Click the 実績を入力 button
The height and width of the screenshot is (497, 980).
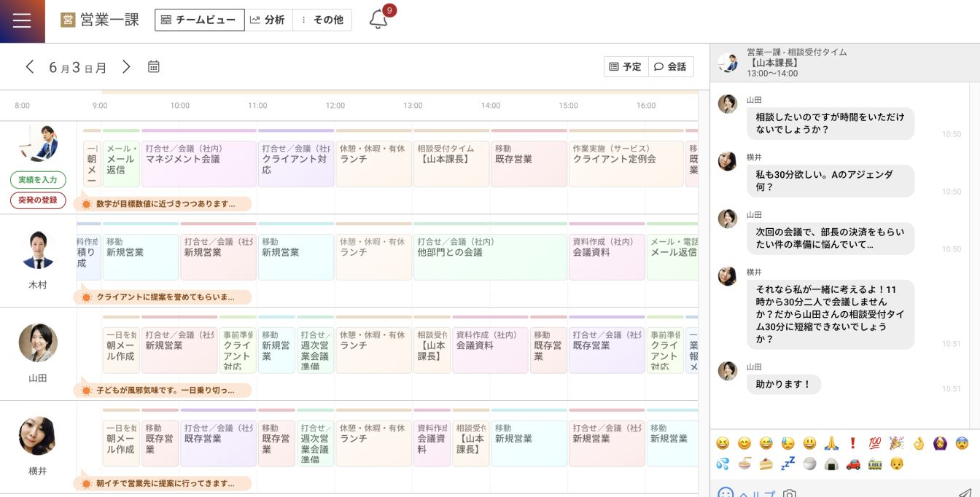(38, 180)
